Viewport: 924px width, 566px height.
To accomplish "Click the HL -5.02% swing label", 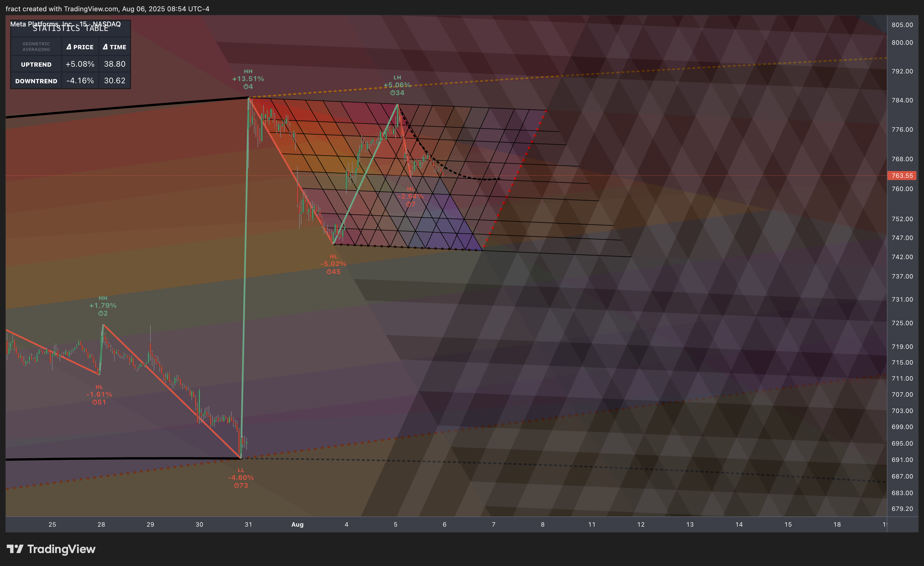I will pyautogui.click(x=333, y=264).
